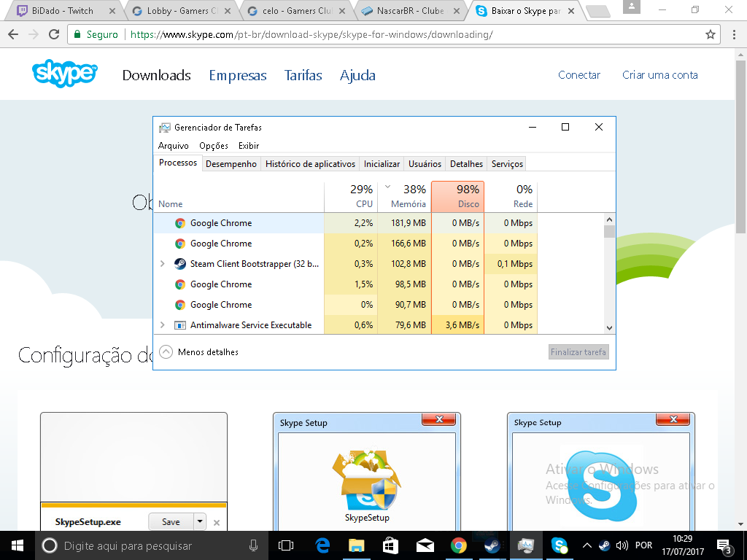Screen dimensions: 747x560
Task: Click the Chrome address bar URL
Action: [311, 34]
